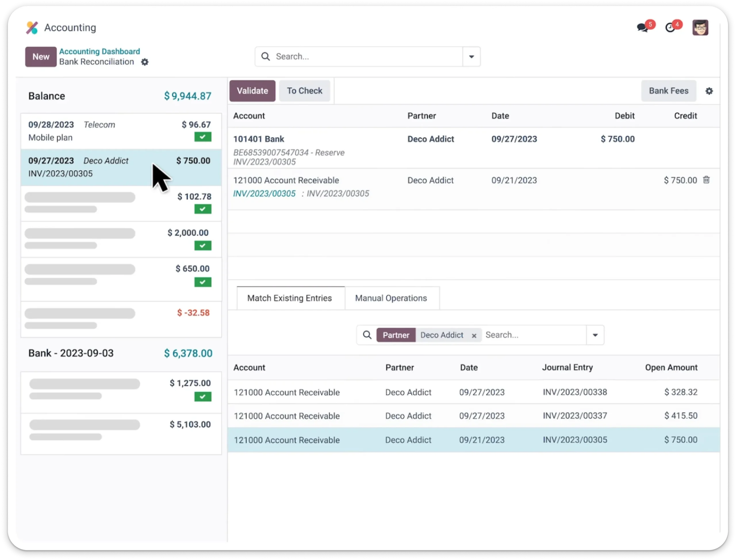This screenshot has height=560, width=736.
Task: Click gear icon beside Bank Fees
Action: coord(709,91)
